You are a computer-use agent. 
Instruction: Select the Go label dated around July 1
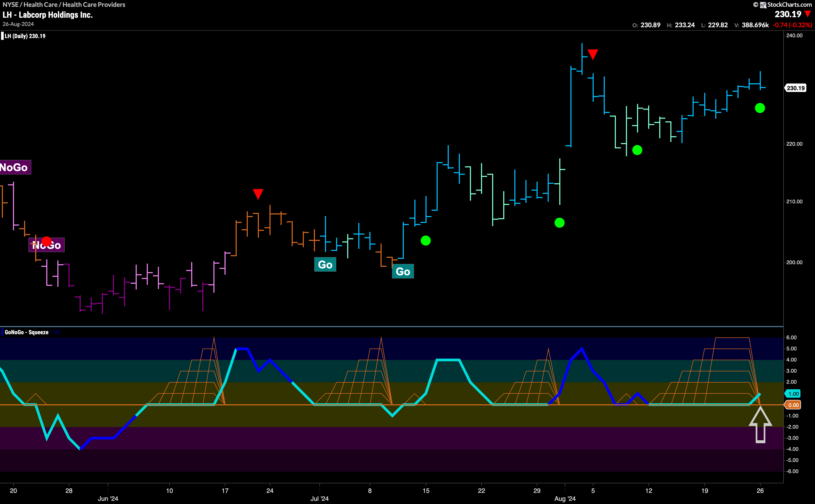(325, 265)
